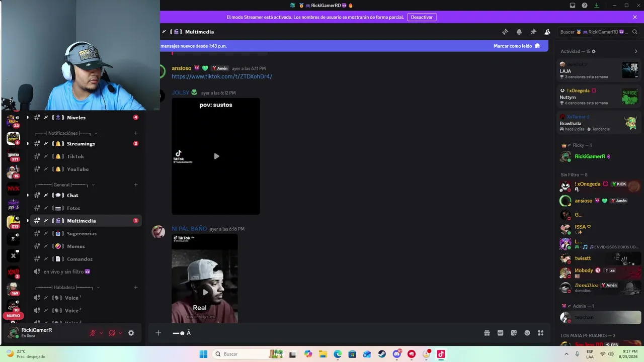The image size is (644, 362).
Task: Open Steam from the taskbar
Action: (382, 354)
